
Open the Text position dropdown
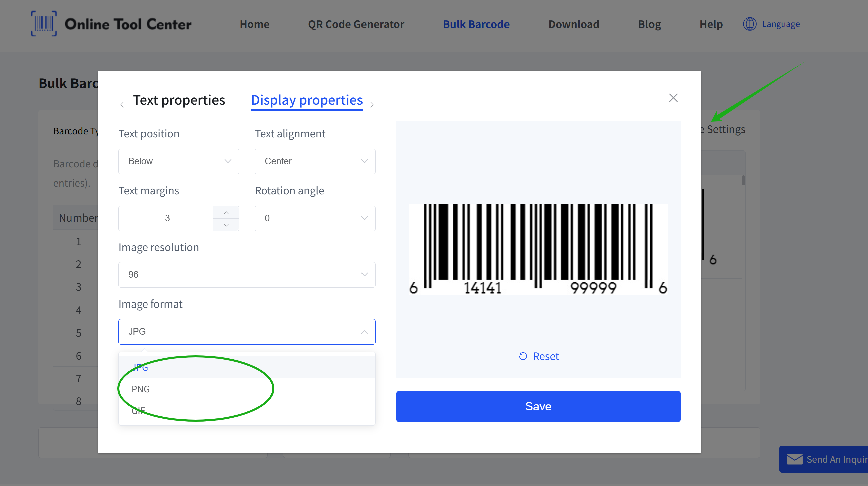pos(179,161)
